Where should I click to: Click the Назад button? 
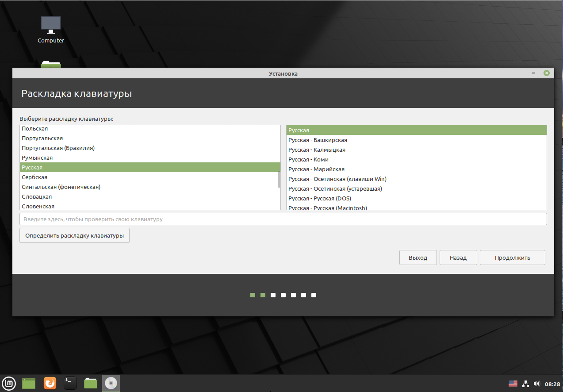[x=458, y=257]
